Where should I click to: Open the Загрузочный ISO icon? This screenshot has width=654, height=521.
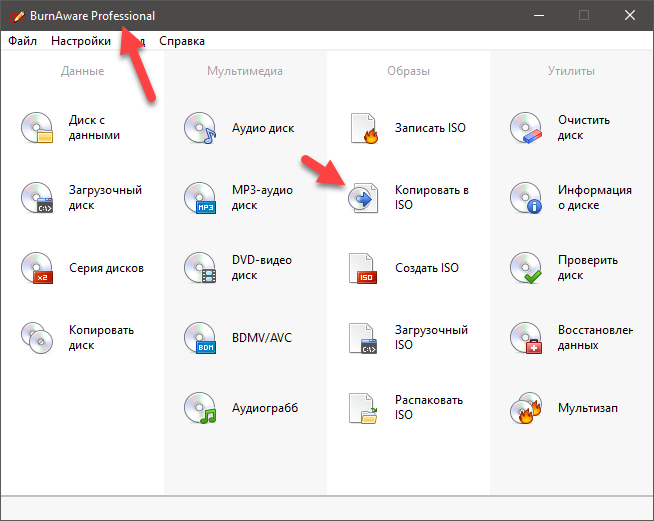tap(363, 338)
